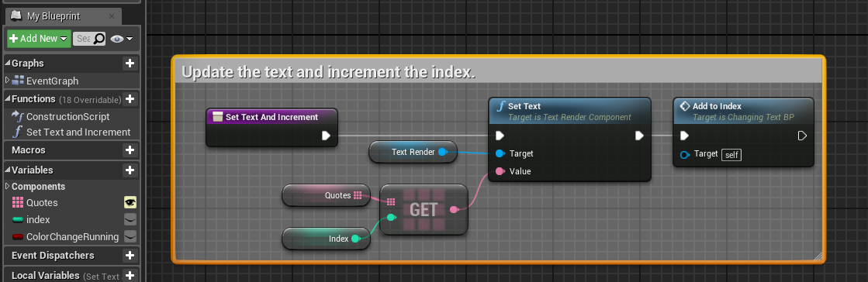Screen dimensions: 868x282
Task: Click the Quotes array output pin
Action: point(357,195)
